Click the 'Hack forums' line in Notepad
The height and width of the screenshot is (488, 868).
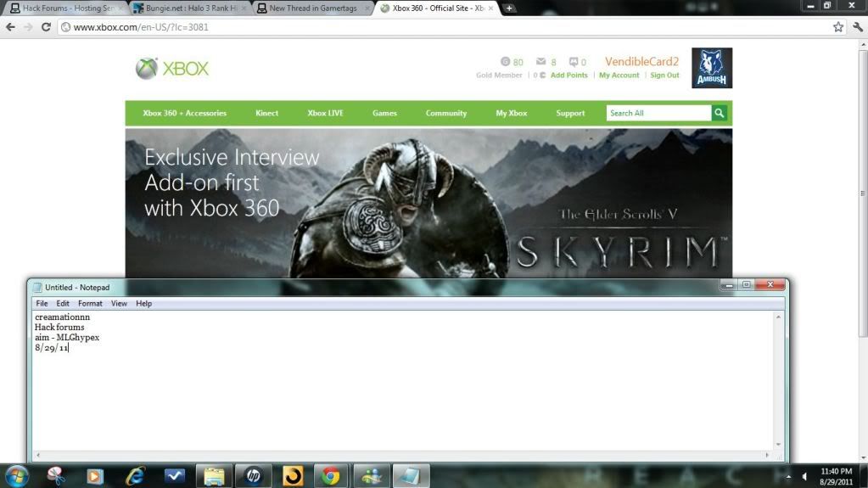pos(59,328)
